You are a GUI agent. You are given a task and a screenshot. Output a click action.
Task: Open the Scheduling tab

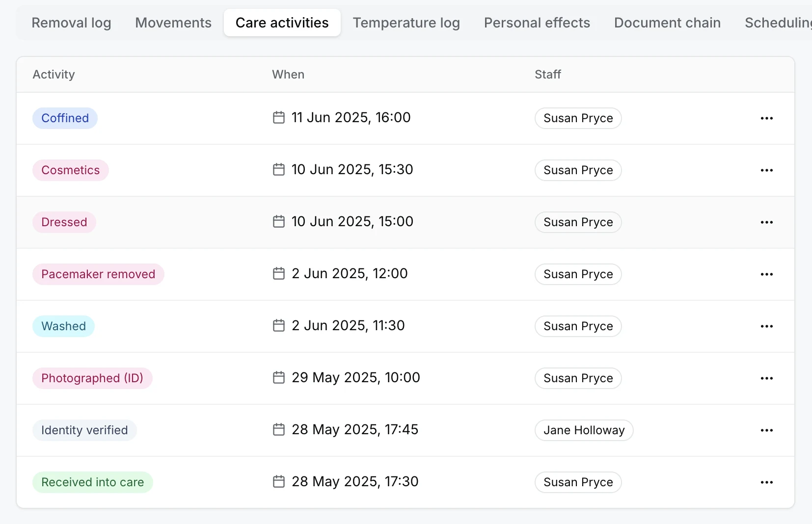(778, 23)
